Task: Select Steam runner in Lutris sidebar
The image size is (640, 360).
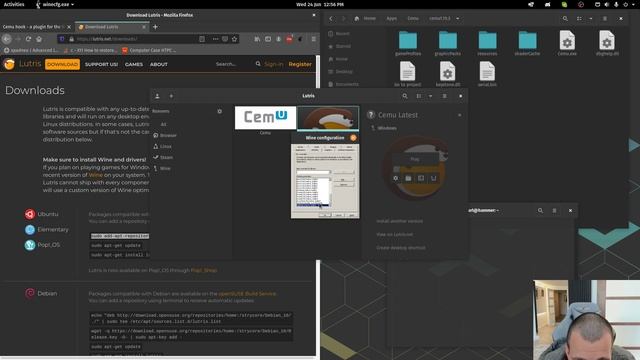Action: tap(163, 157)
